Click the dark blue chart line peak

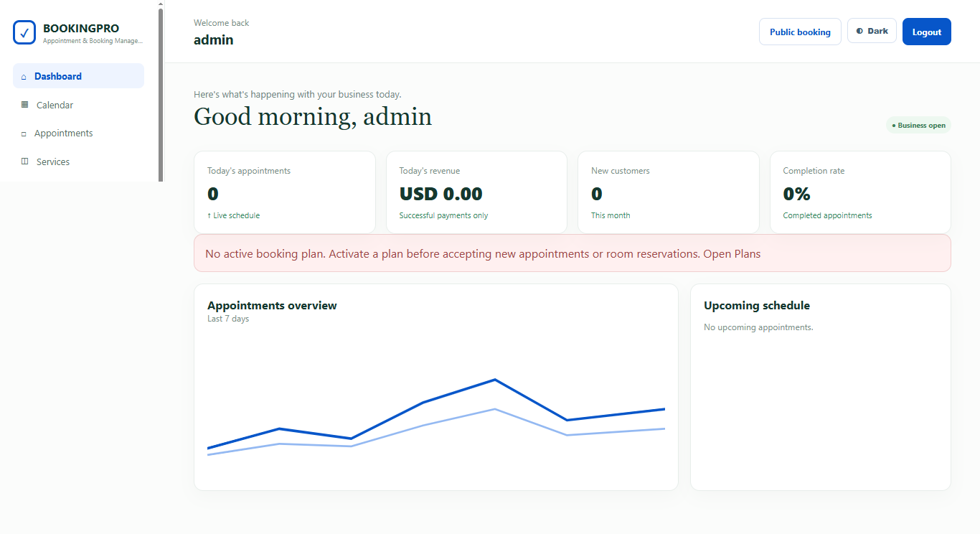[494, 380]
